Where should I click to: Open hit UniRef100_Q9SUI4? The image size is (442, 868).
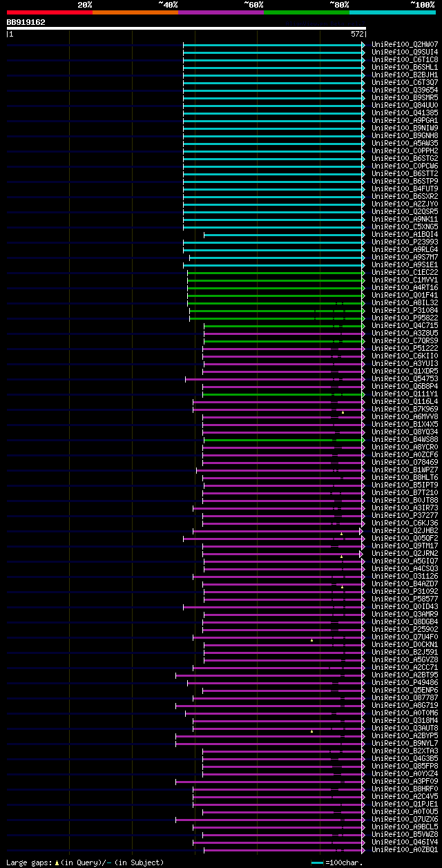click(405, 52)
